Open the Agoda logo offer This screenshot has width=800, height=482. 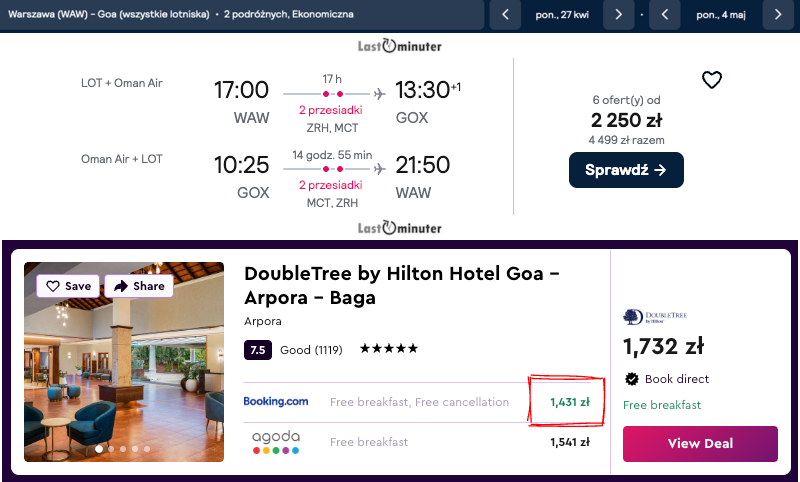click(276, 442)
